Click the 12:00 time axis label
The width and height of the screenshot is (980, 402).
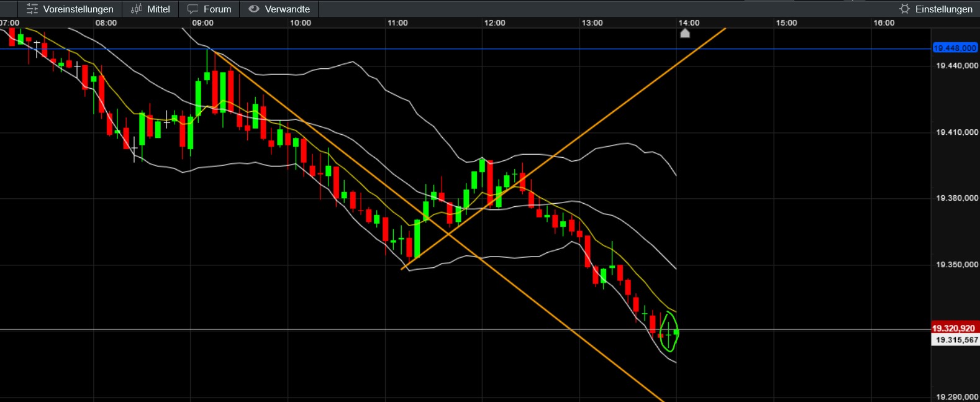pyautogui.click(x=495, y=22)
